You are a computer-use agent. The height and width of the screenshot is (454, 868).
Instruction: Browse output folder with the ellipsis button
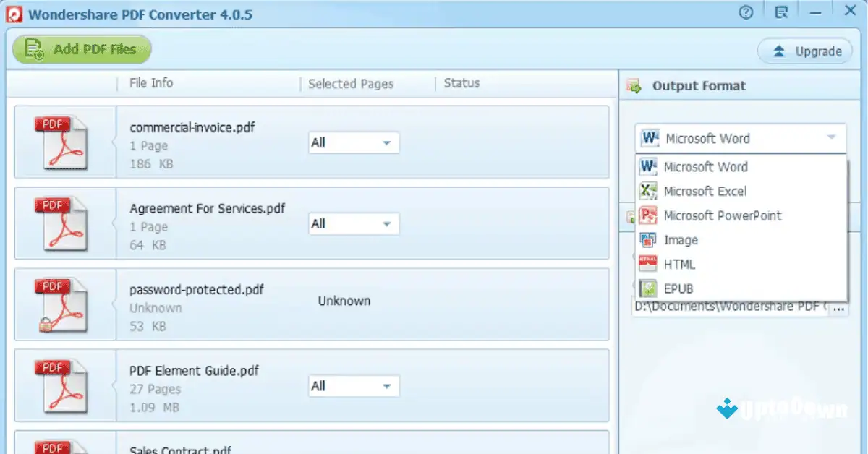[x=838, y=307]
